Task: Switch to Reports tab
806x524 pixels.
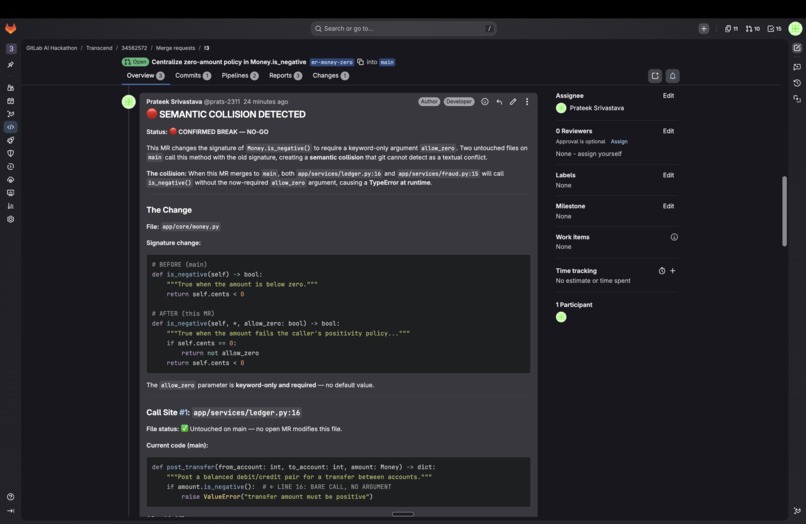Action: (285, 76)
